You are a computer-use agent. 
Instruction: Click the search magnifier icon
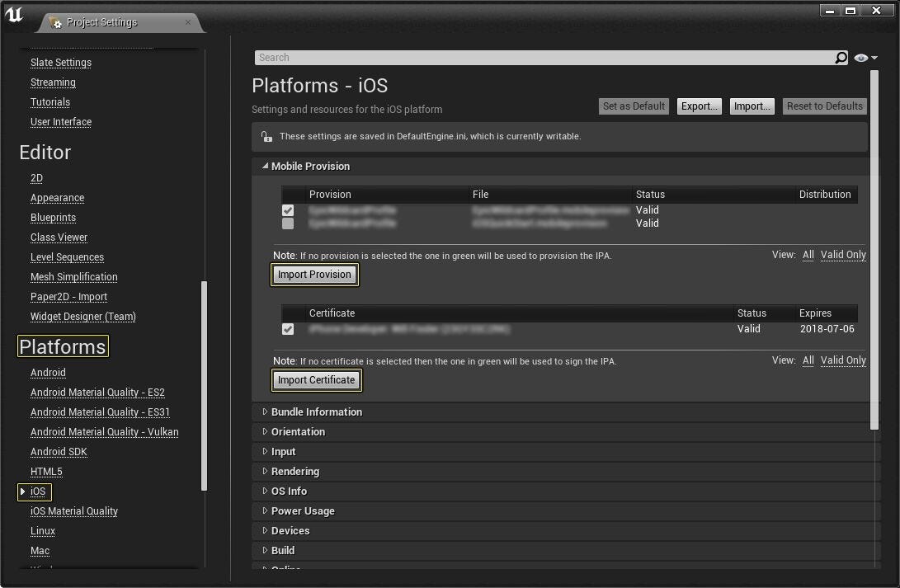841,58
